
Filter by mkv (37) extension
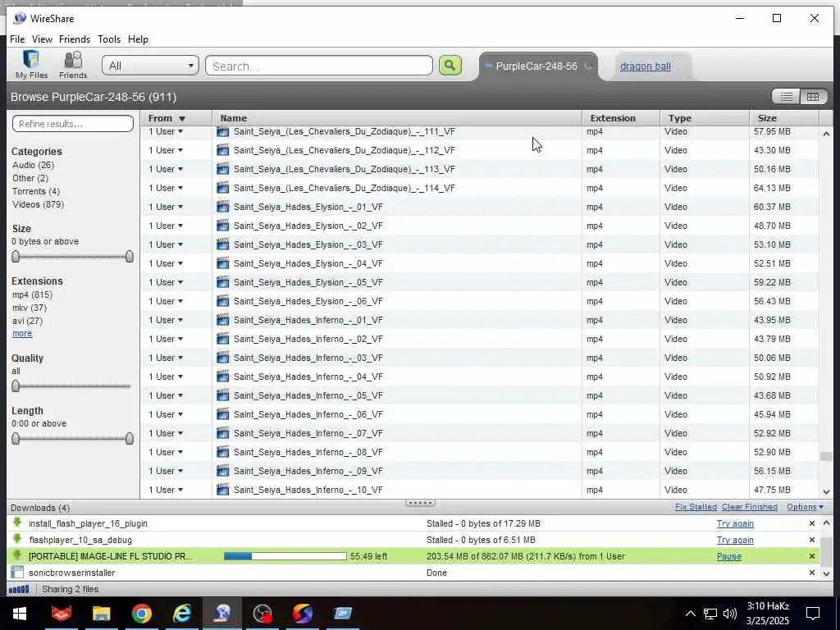point(30,308)
